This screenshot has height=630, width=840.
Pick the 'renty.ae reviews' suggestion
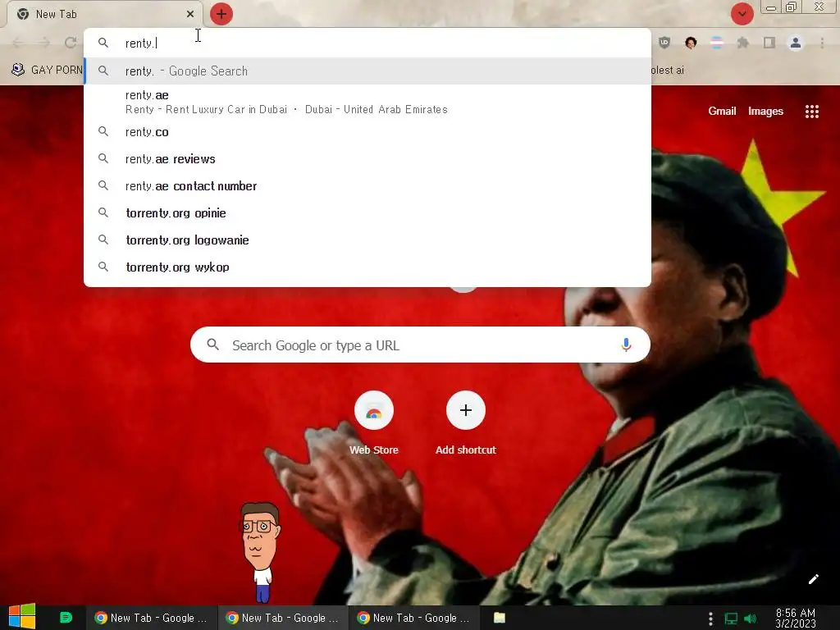click(367, 158)
